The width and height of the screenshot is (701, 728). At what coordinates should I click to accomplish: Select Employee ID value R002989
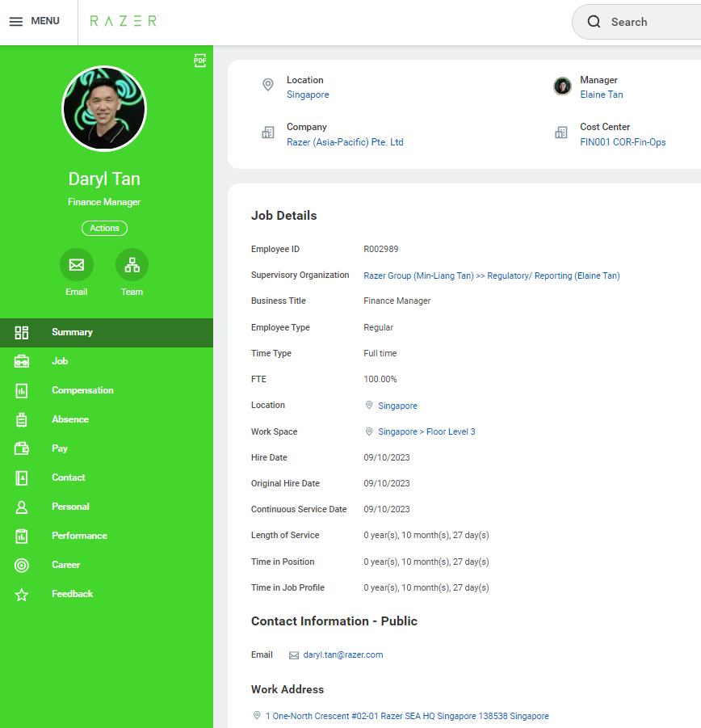point(381,249)
